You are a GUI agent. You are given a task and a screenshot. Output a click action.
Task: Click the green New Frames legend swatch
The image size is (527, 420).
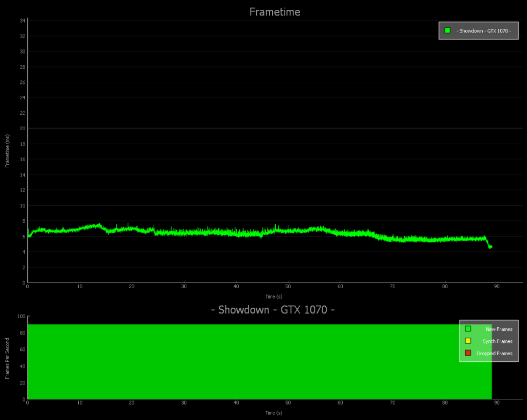point(468,329)
